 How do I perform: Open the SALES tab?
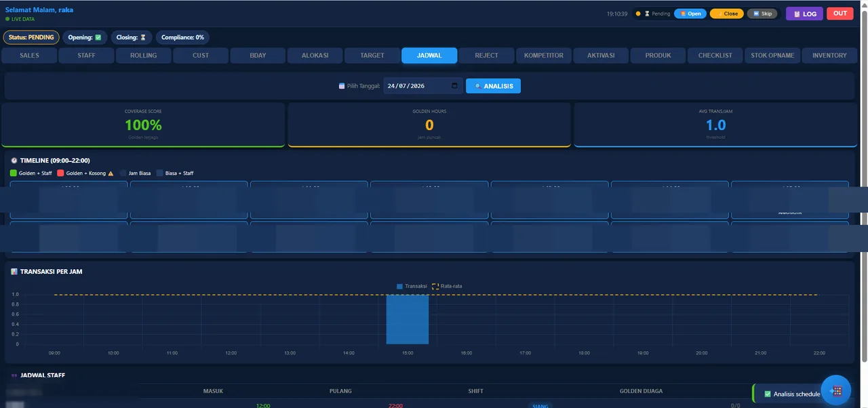coord(30,56)
